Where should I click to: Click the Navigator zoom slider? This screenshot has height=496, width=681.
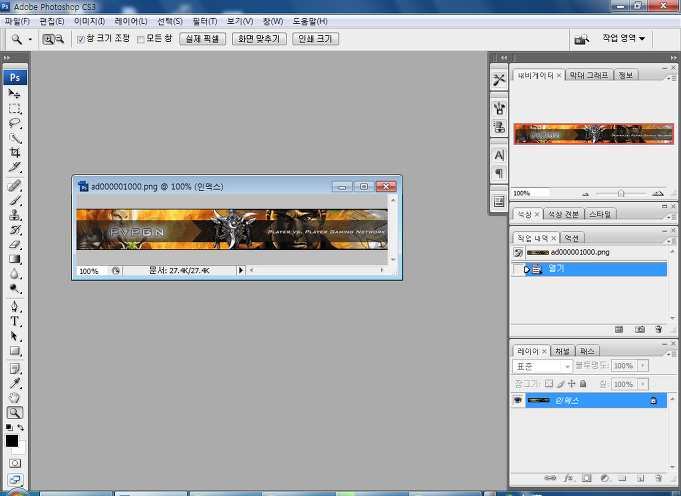click(x=621, y=193)
